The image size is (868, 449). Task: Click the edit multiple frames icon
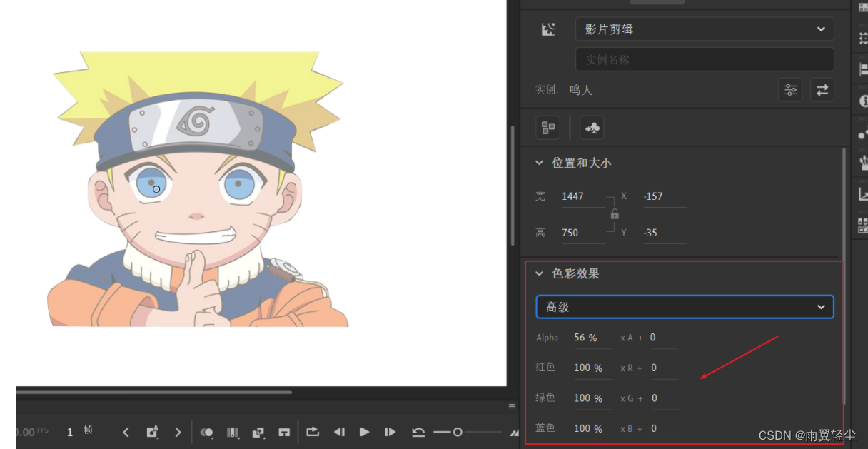point(233,432)
